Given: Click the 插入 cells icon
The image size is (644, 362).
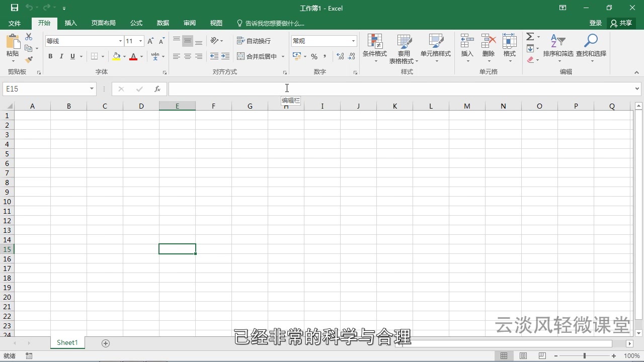Looking at the screenshot, I should [467, 41].
